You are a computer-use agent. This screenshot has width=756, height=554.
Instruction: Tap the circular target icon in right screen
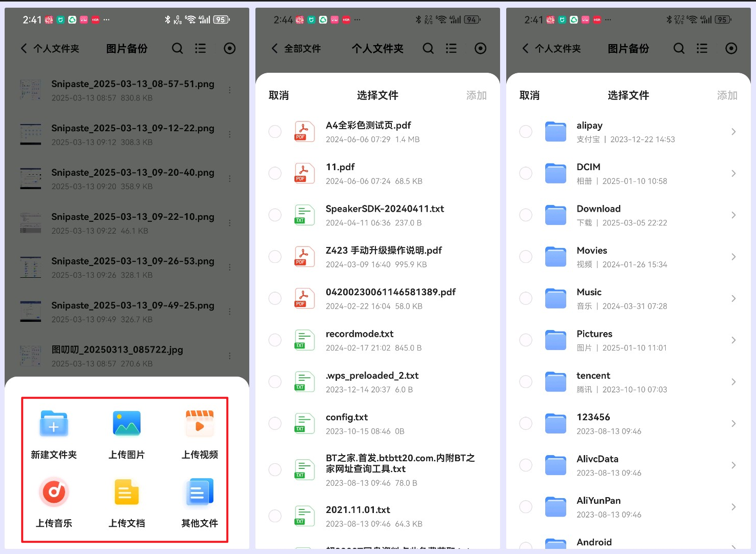click(731, 48)
